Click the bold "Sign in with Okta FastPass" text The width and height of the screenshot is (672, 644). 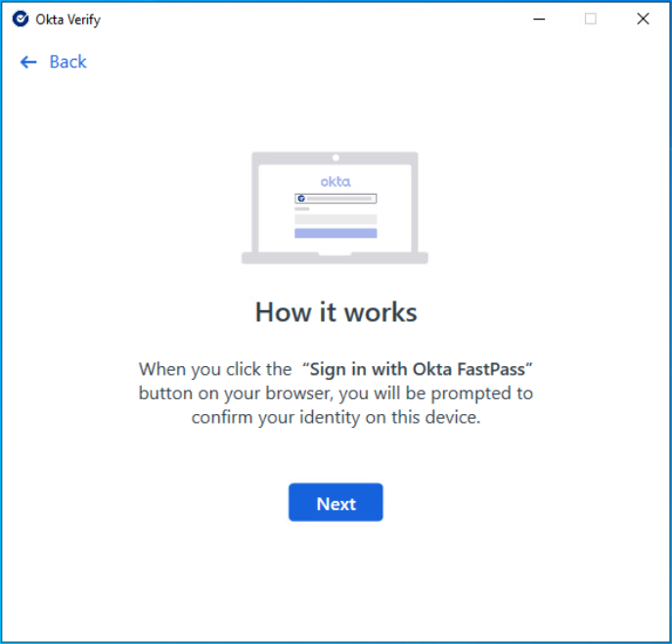tap(420, 369)
